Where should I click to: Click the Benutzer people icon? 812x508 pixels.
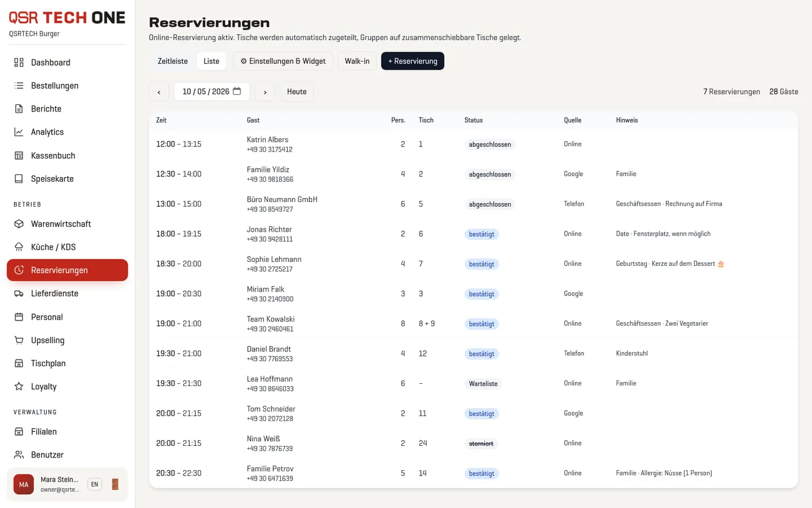coord(19,455)
